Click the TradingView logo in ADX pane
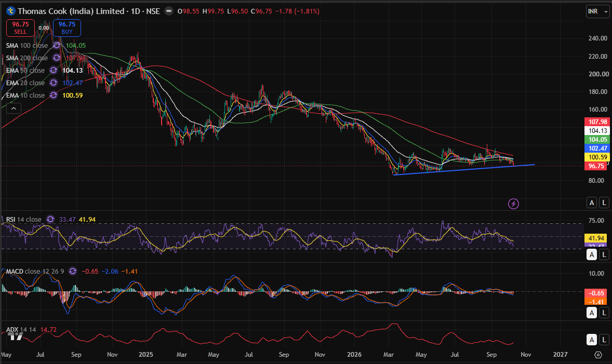Viewport: 612px width, 364px height. point(15,336)
